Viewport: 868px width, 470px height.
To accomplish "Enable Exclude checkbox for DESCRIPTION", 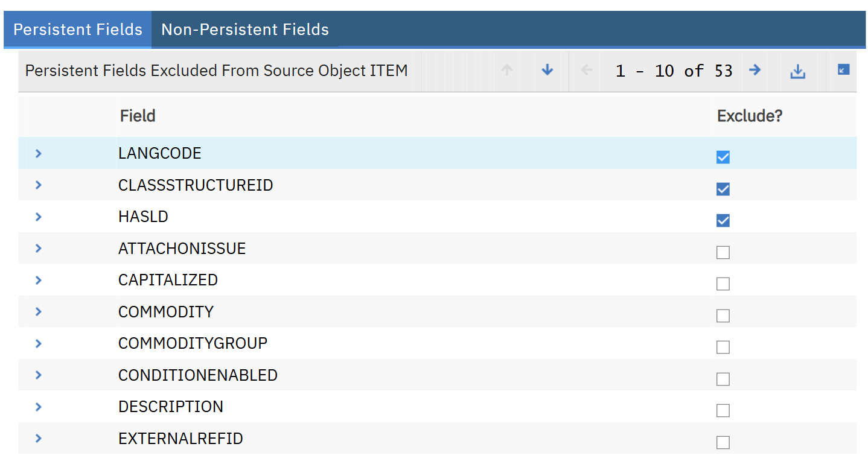I will point(723,410).
